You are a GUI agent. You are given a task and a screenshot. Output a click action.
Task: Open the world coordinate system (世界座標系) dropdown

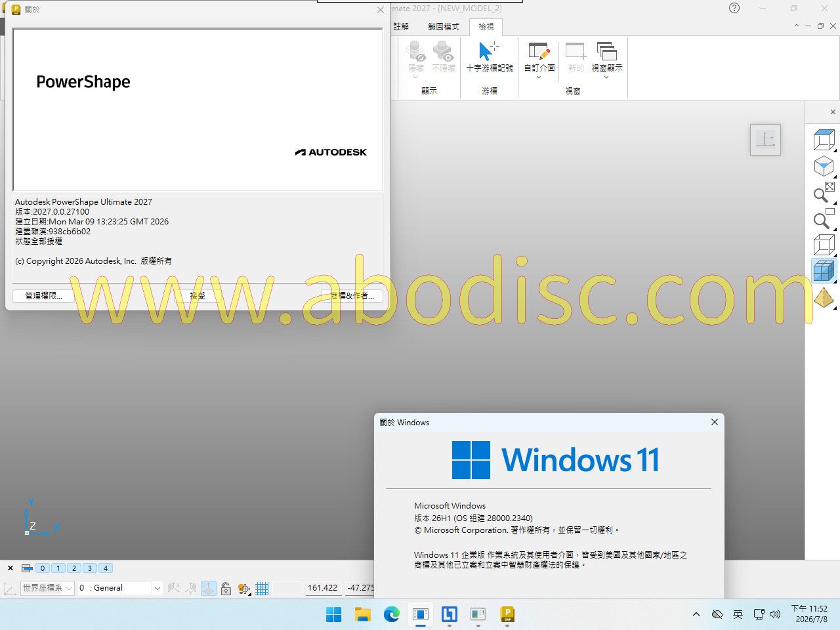click(47, 588)
